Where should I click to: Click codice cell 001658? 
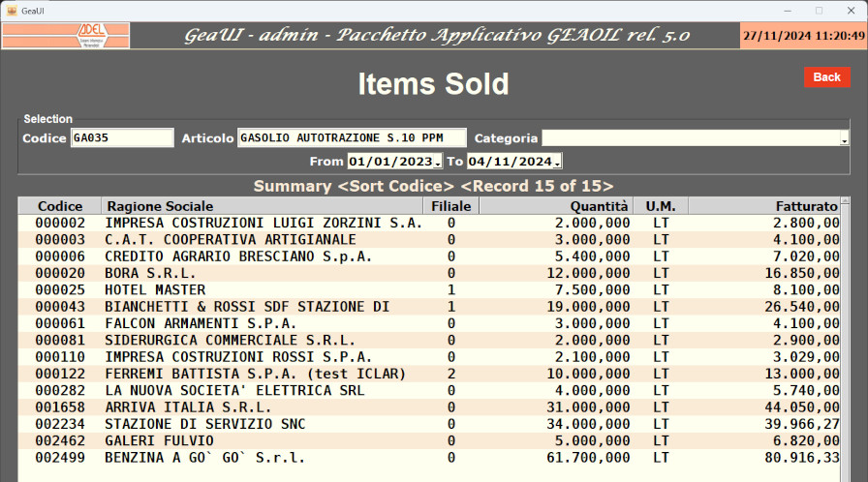60,407
